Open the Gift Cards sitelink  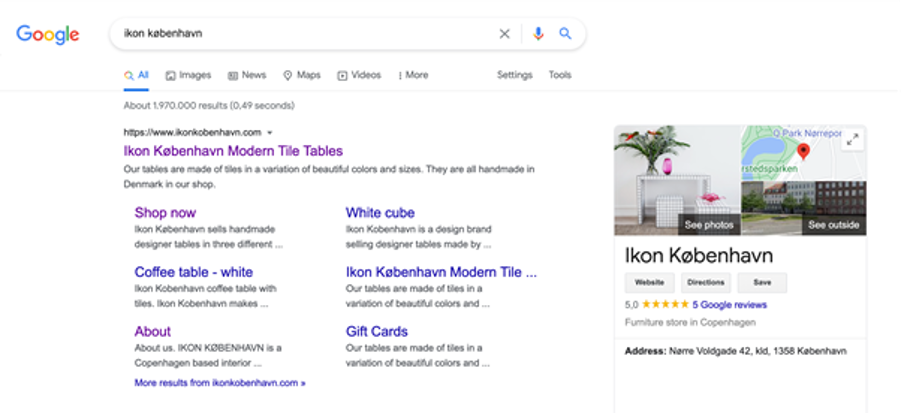coord(377,332)
